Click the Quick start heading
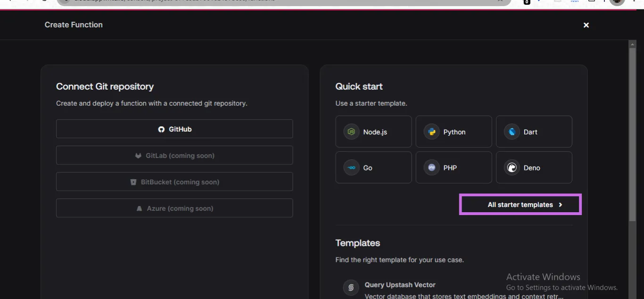This screenshot has height=299, width=644. pyautogui.click(x=359, y=86)
